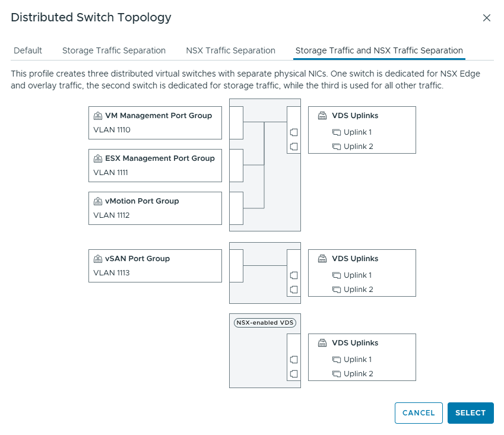Viewport: 504px width, 435px height.
Task: Click the first VDS Uplinks switch icon
Action: (x=322, y=116)
